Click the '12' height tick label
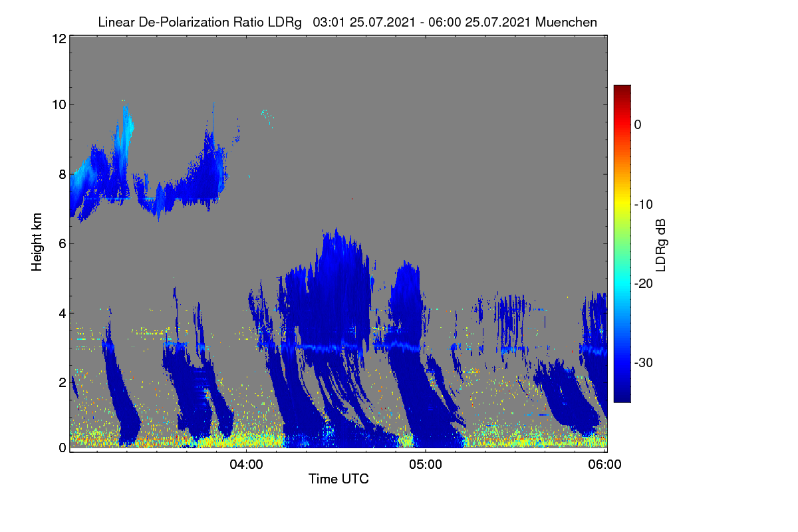 (58, 39)
